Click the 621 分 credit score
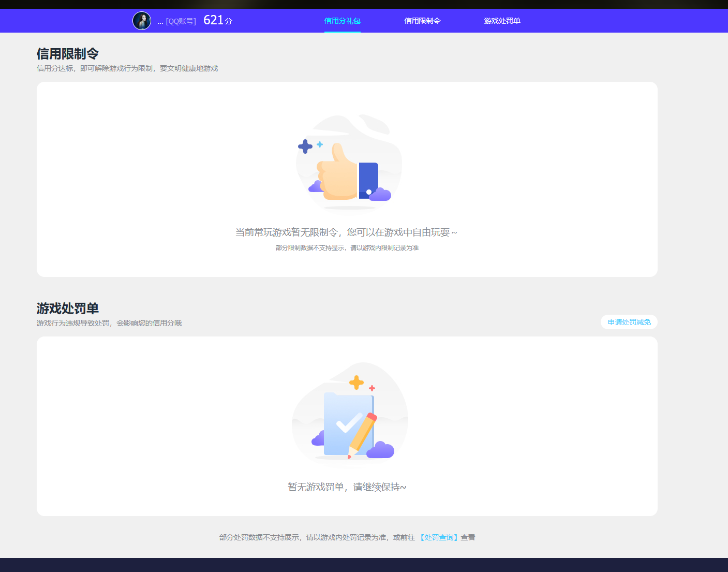 pos(218,20)
